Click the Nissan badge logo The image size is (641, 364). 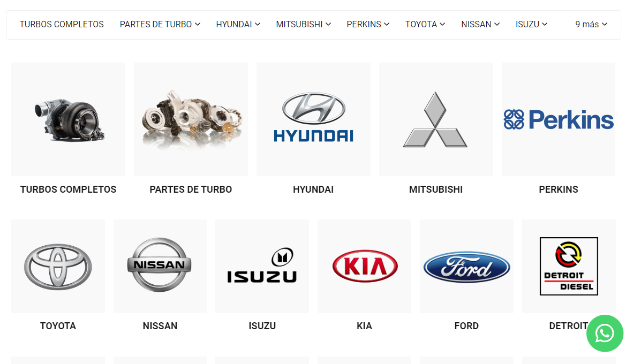point(160,267)
